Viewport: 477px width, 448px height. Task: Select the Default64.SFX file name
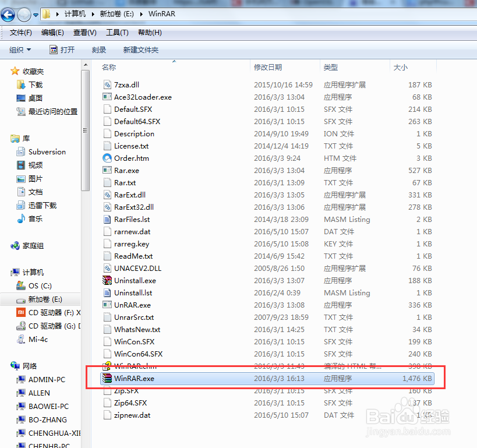pos(137,122)
